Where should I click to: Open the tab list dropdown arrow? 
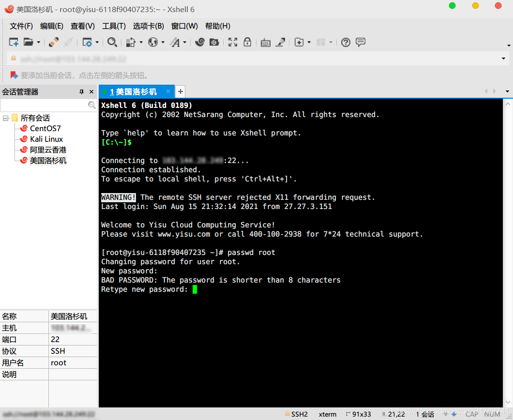pos(507,91)
